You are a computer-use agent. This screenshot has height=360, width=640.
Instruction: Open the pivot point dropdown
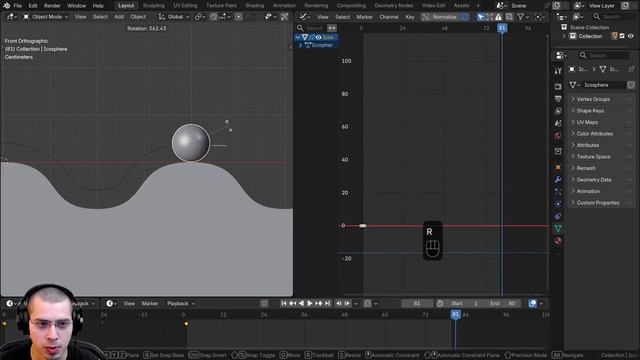click(x=199, y=17)
